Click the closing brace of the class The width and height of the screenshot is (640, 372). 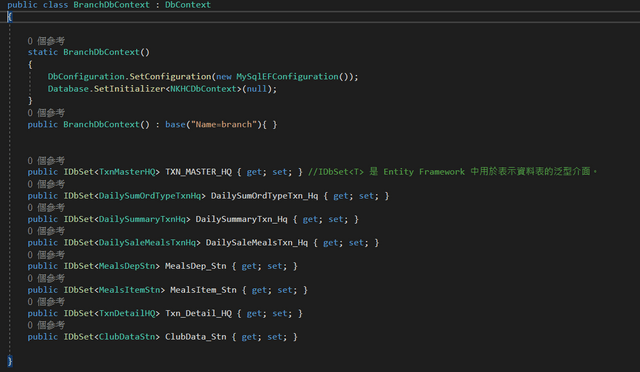click(10, 361)
